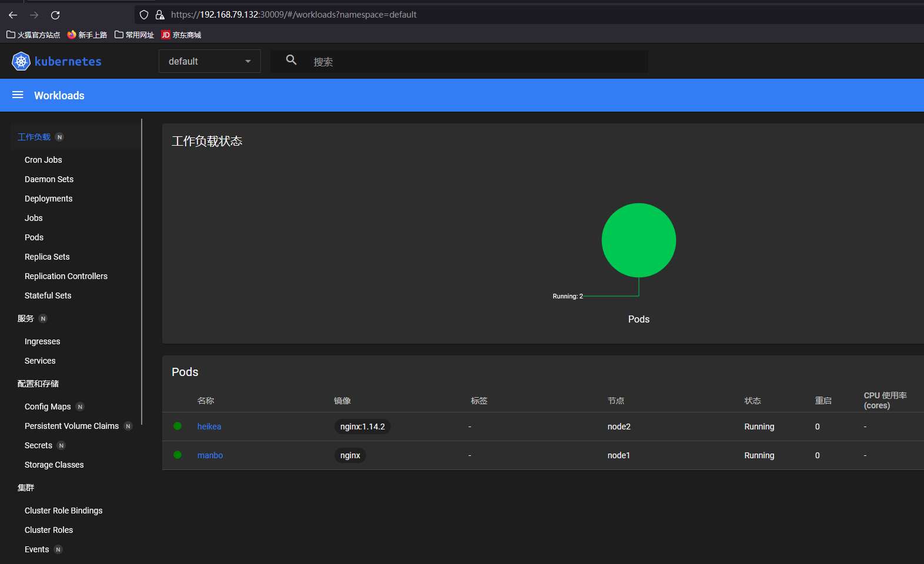This screenshot has height=564, width=924.
Task: Sort pods by the 名称 column header
Action: click(206, 401)
